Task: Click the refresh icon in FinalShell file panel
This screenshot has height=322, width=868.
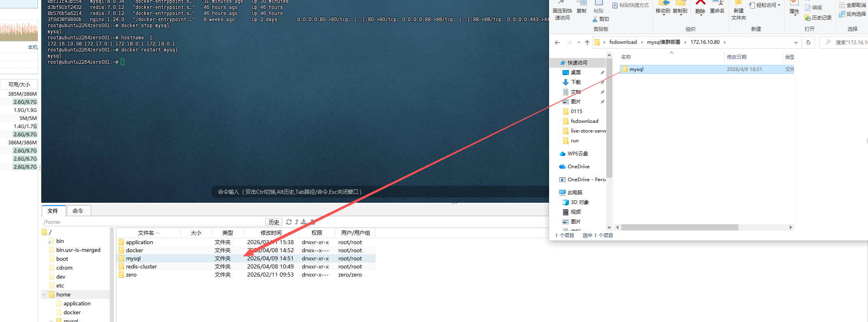Action: coord(289,222)
